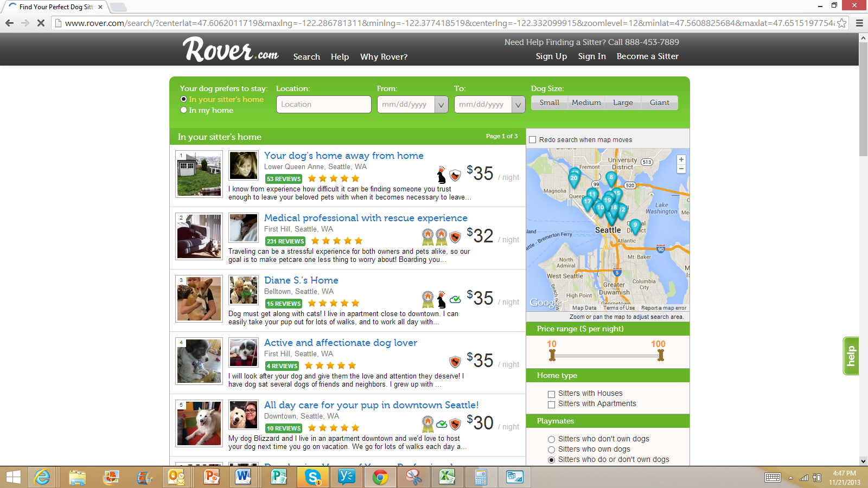The height and width of the screenshot is (488, 868).
Task: Check 'Sitters with Houses' filter
Action: [552, 394]
